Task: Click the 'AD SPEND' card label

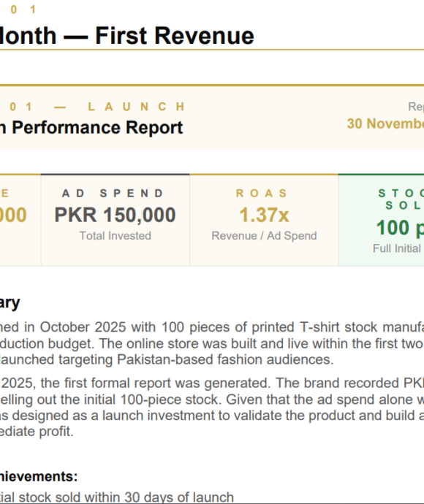Action: tap(113, 193)
